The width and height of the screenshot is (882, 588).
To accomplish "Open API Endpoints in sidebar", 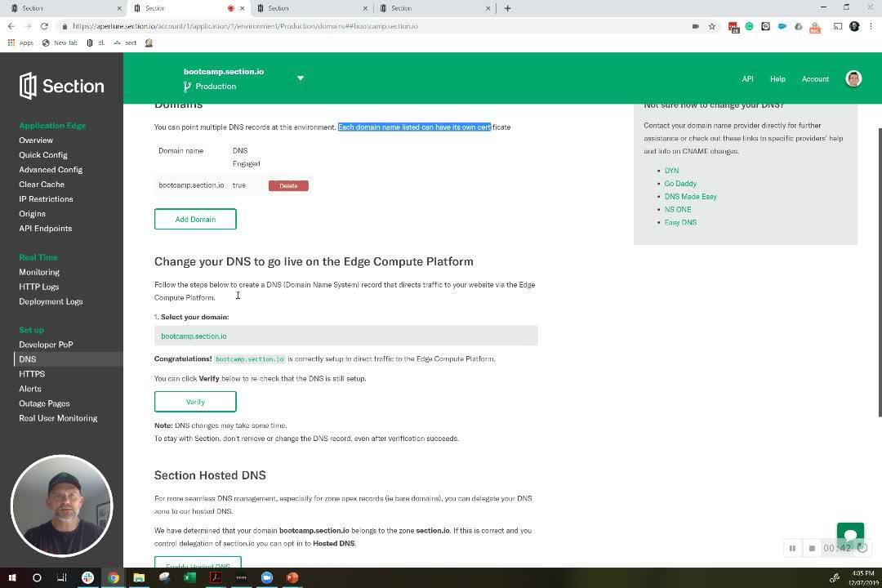I will coord(46,229).
